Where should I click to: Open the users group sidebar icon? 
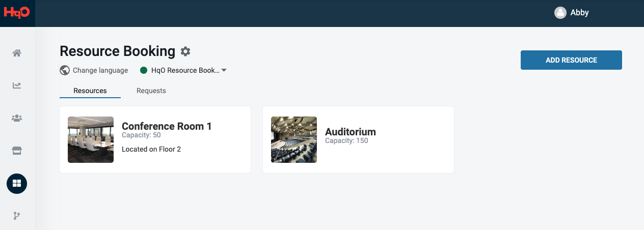pos(17,118)
